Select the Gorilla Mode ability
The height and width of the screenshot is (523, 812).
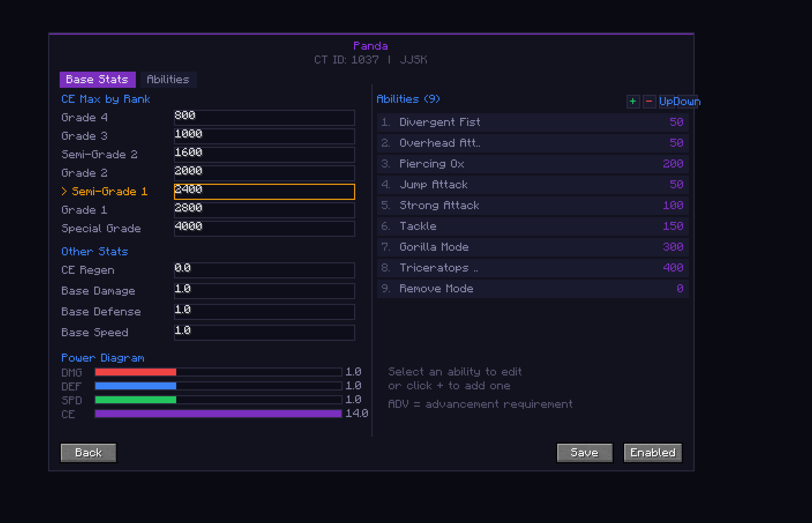coord(533,247)
